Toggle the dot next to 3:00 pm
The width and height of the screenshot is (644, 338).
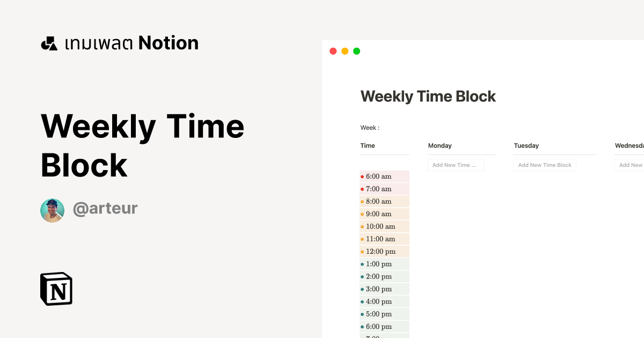coord(363,289)
